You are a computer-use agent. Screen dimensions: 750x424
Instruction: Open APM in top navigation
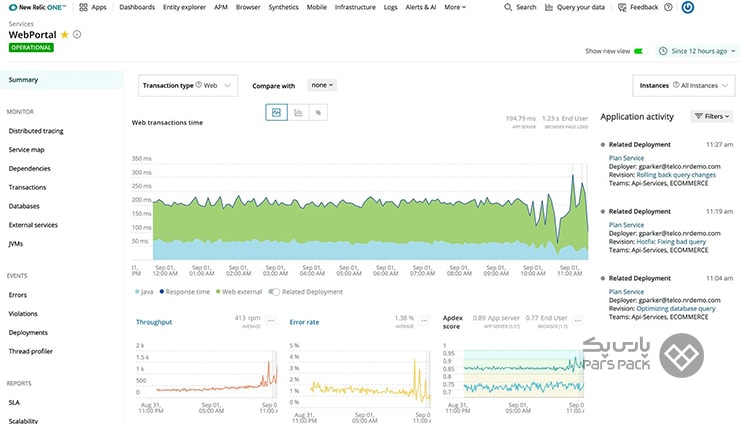221,7
